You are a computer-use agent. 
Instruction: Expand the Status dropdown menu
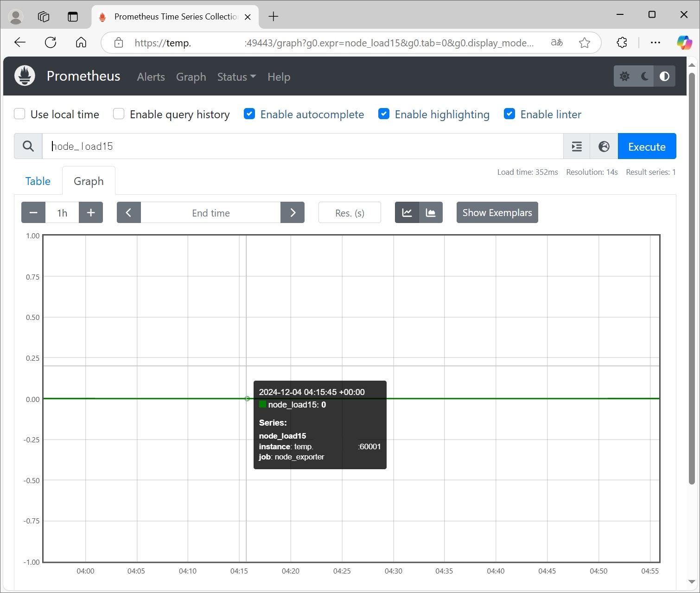tap(236, 77)
